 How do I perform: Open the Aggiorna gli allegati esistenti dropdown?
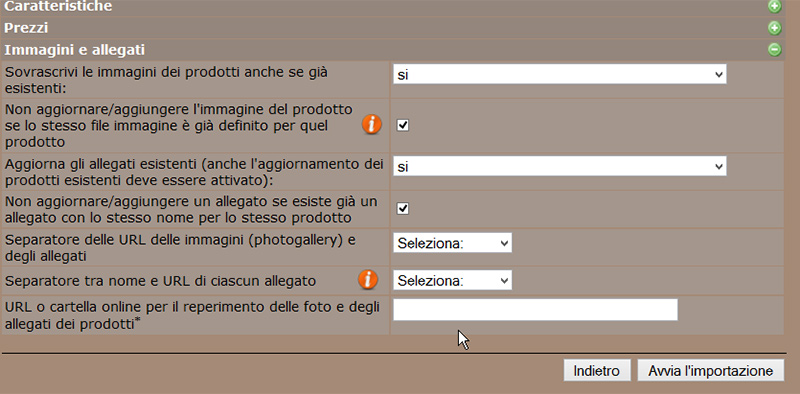pyautogui.click(x=560, y=166)
